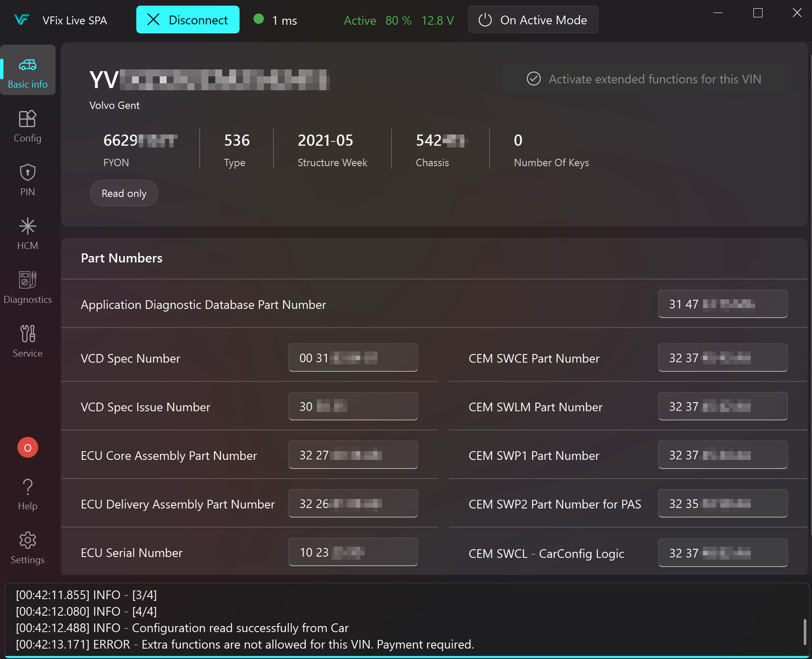812x659 pixels.
Task: Disconnect from the vehicle
Action: (188, 19)
